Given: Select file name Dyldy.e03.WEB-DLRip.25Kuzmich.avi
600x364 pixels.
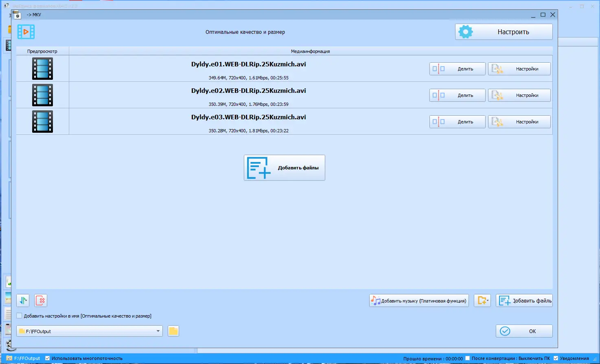Looking at the screenshot, I should (249, 117).
